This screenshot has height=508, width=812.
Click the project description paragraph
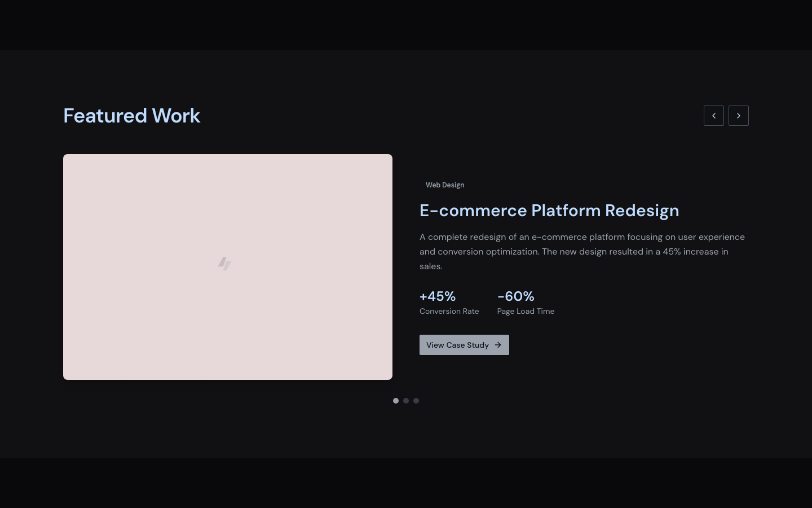coord(582,251)
